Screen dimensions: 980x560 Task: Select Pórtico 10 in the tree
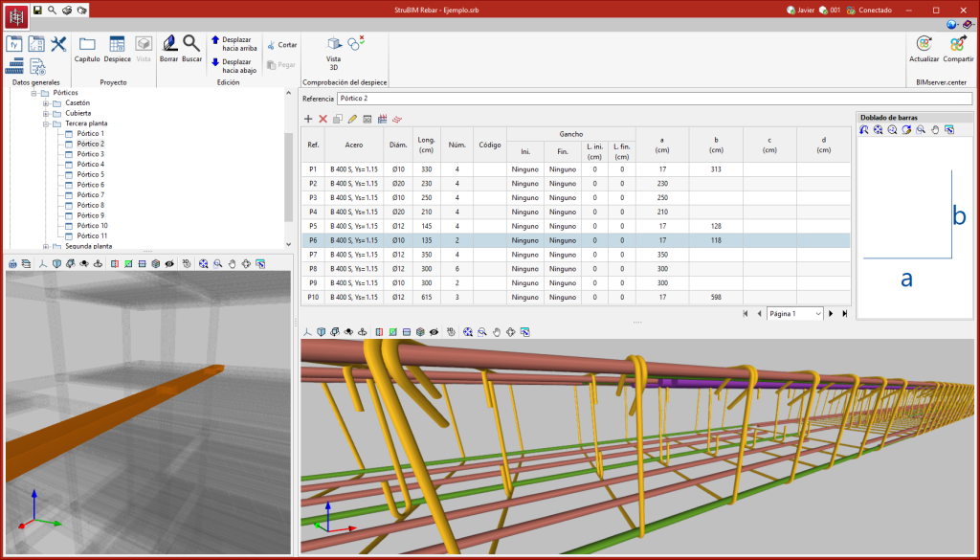click(x=92, y=226)
